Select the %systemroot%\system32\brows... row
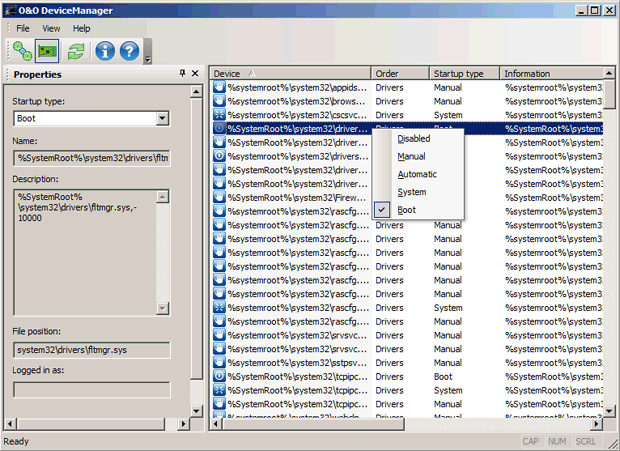The height and width of the screenshot is (451, 620). coord(407,101)
